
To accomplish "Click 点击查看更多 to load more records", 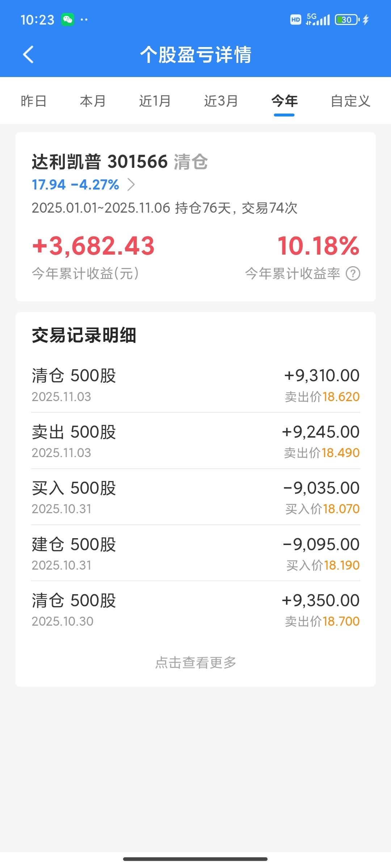I will pyautogui.click(x=195, y=663).
